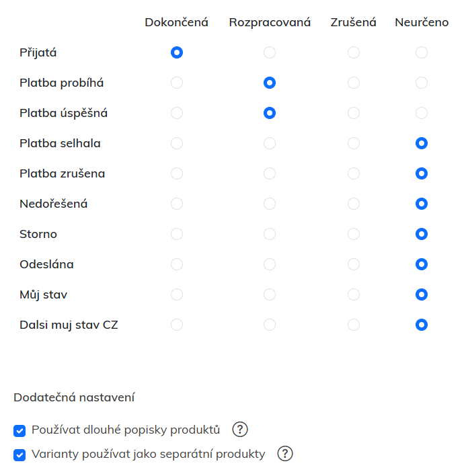The image size is (466, 476).
Task: Open help icon for long product descriptions
Action: click(x=240, y=430)
